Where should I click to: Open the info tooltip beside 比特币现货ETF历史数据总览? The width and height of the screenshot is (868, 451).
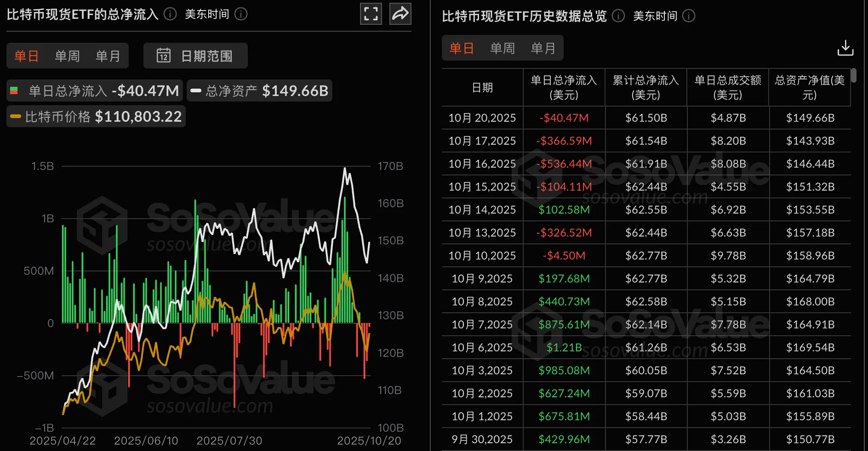coord(618,16)
